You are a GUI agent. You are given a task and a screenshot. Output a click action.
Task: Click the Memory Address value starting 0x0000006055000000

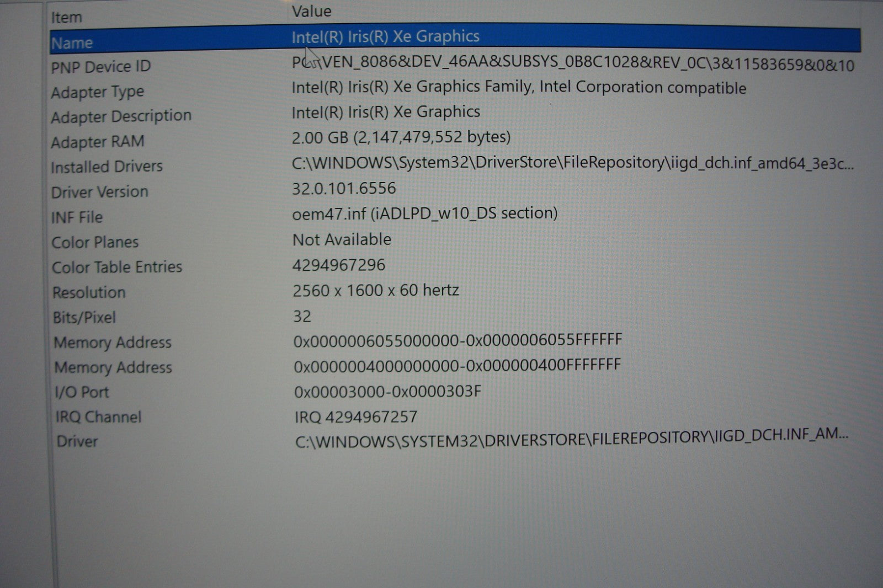458,340
